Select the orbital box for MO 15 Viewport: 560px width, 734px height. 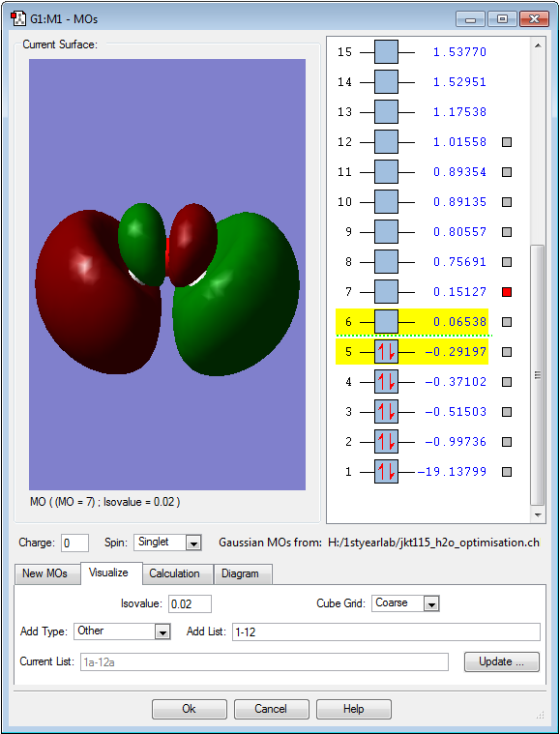click(386, 52)
